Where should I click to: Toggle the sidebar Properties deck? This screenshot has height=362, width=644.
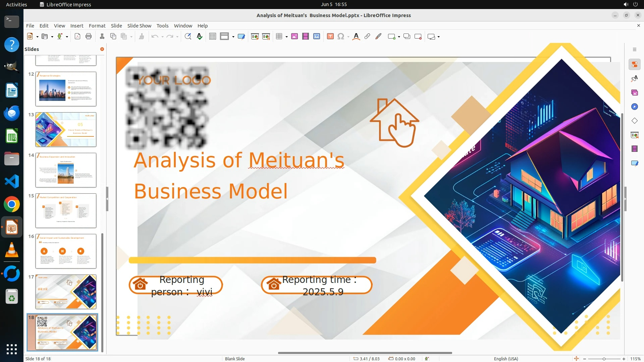[x=634, y=64]
